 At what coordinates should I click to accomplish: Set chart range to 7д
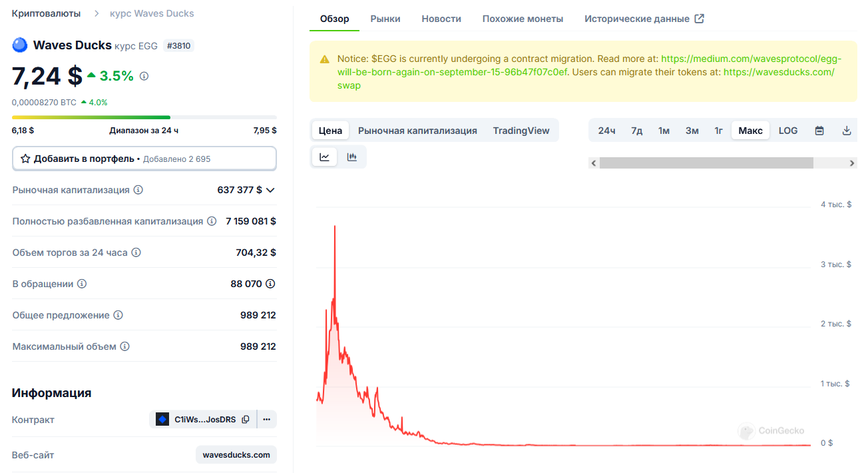coord(637,131)
